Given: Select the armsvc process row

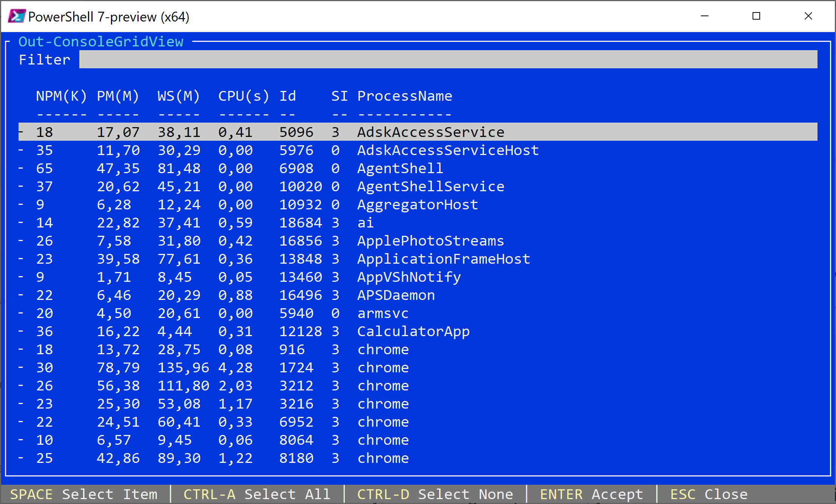Looking at the screenshot, I should click(x=383, y=313).
